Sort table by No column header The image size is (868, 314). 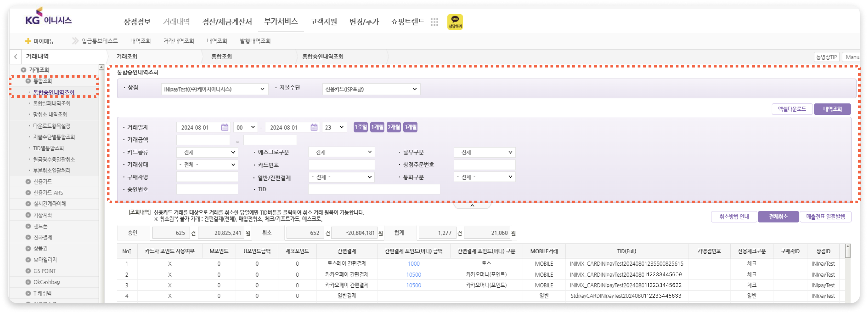pos(127,251)
